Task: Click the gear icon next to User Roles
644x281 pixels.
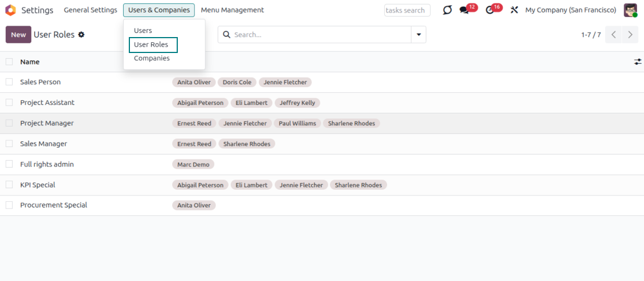Action: point(81,35)
